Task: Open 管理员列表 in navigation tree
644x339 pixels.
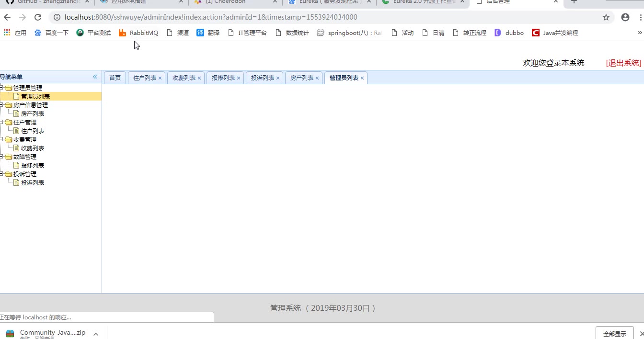Action: (x=35, y=96)
